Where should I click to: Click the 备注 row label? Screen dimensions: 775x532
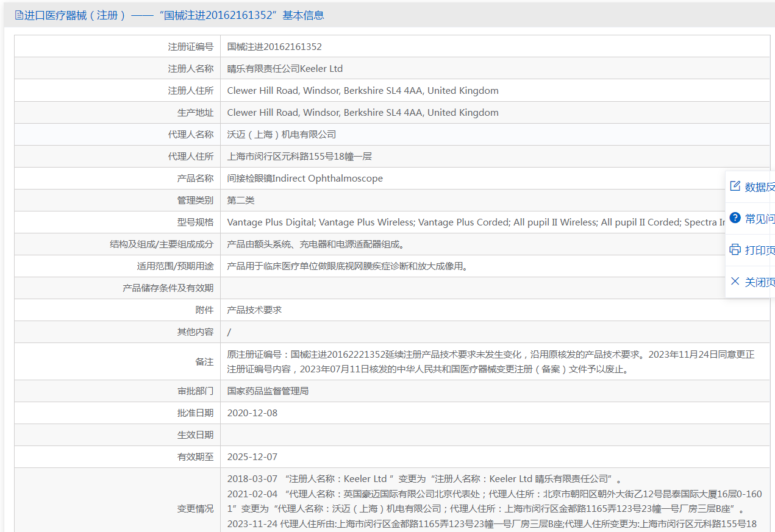click(204, 361)
